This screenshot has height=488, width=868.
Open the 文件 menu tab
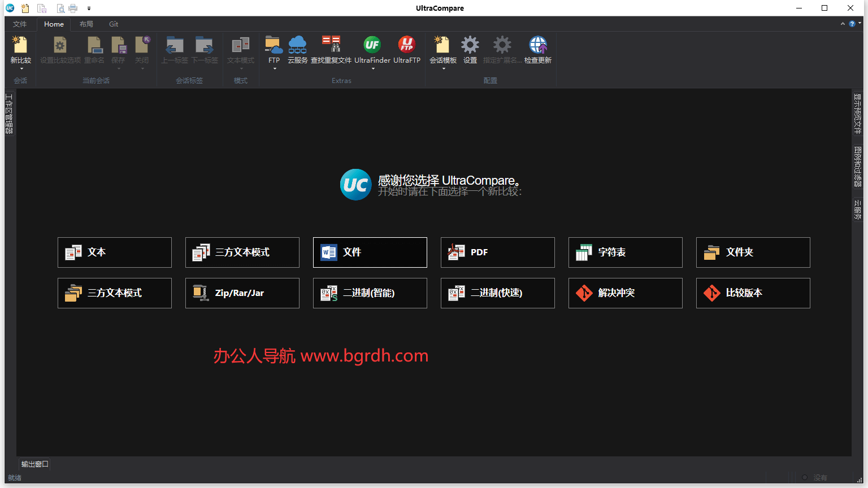20,24
